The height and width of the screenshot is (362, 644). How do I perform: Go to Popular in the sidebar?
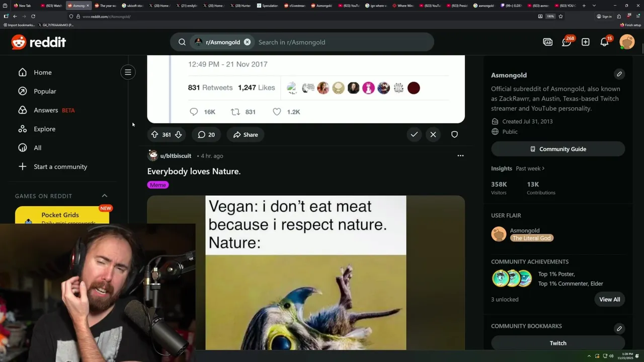(x=45, y=91)
